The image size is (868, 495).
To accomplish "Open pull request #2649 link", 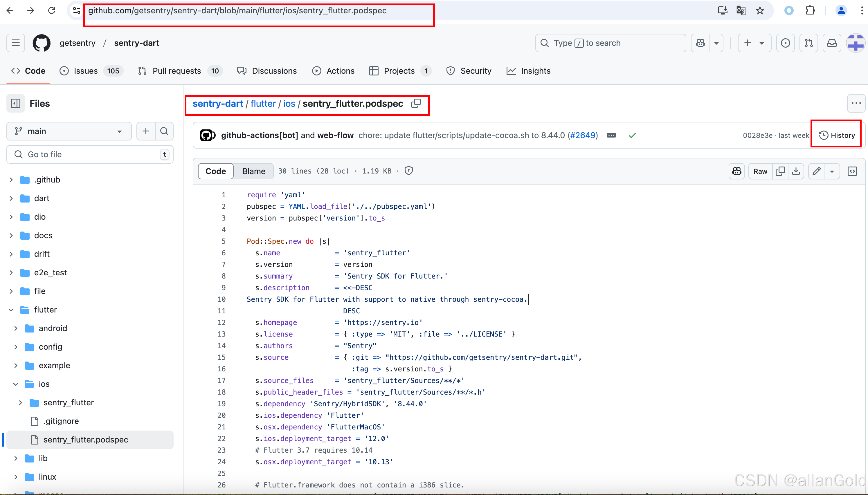I will [583, 135].
